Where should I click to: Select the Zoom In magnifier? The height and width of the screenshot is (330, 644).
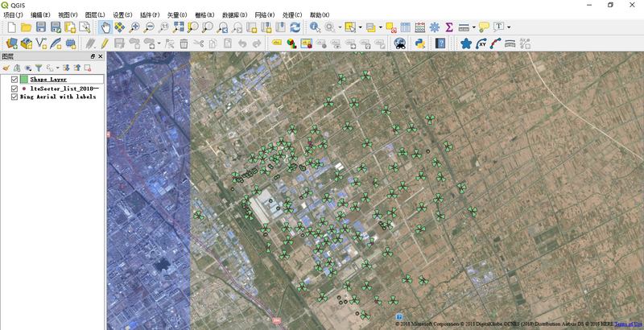pyautogui.click(x=134, y=27)
